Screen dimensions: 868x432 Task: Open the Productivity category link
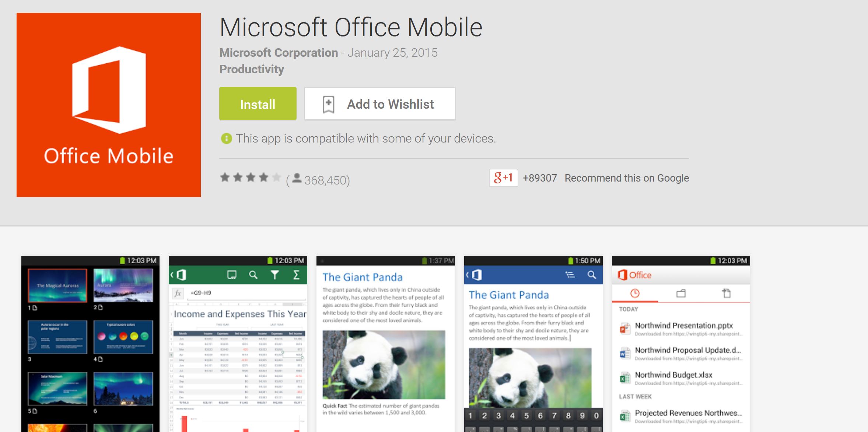tap(252, 69)
